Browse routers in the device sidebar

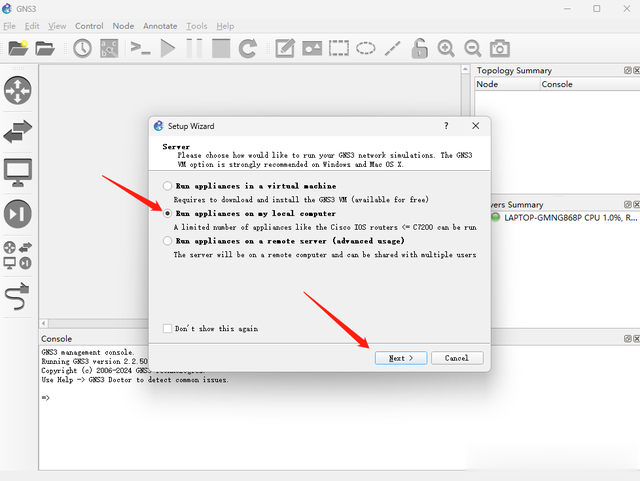pos(18,90)
